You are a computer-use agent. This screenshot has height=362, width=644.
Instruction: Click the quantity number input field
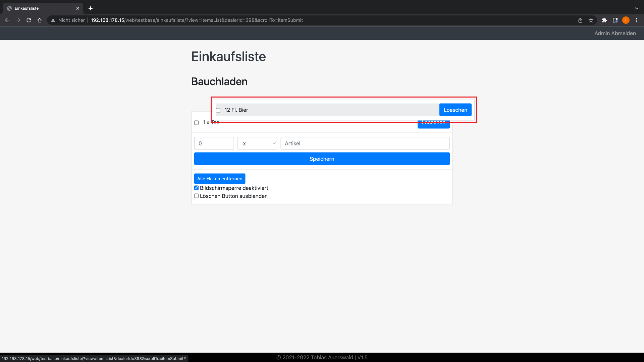click(x=214, y=143)
